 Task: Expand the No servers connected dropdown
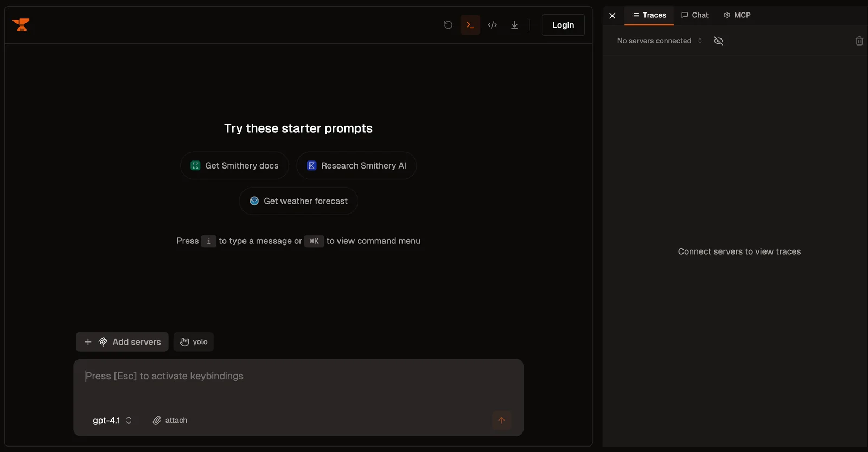click(x=659, y=41)
